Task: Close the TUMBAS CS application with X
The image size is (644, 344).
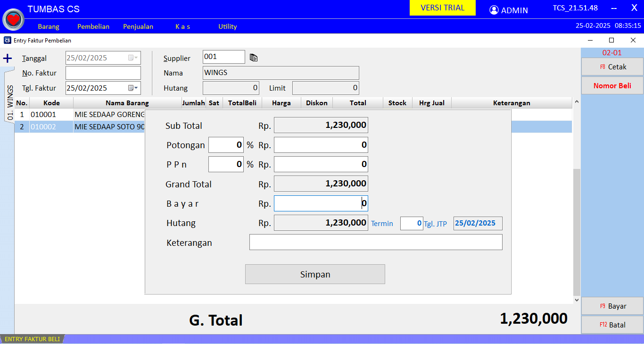Action: pyautogui.click(x=634, y=8)
